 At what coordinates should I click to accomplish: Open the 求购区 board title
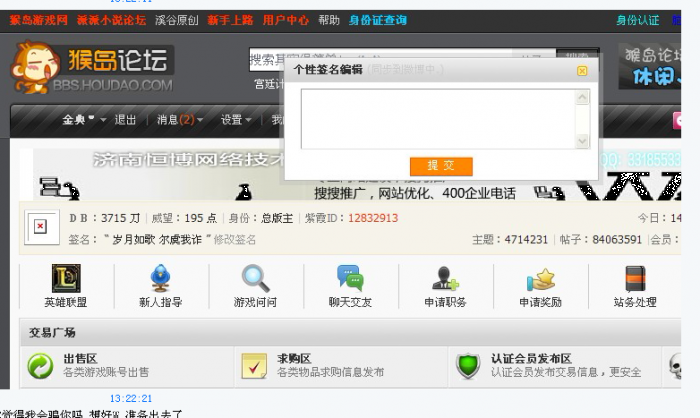294,359
